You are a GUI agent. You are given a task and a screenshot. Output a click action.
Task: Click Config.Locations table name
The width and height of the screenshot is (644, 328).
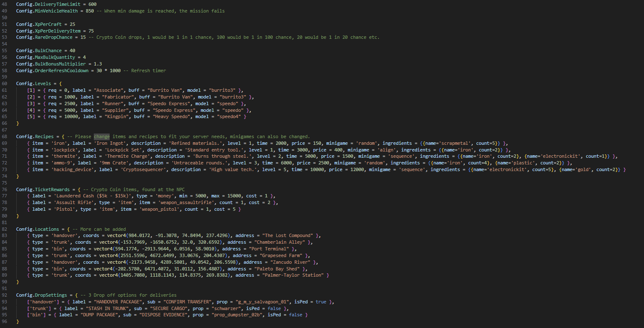(38, 229)
